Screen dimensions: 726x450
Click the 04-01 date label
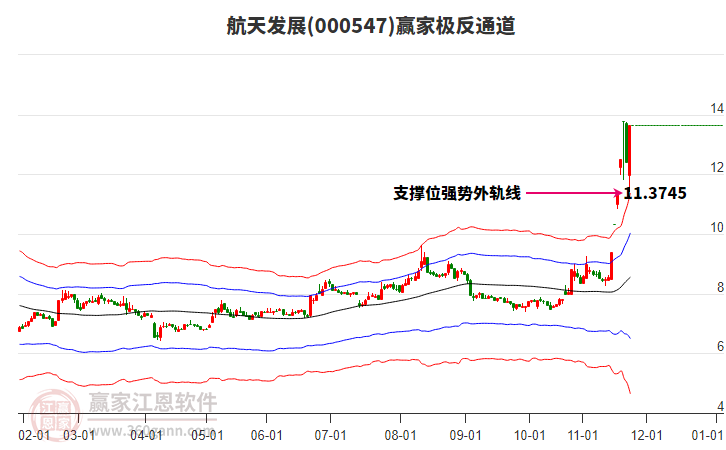click(x=146, y=436)
